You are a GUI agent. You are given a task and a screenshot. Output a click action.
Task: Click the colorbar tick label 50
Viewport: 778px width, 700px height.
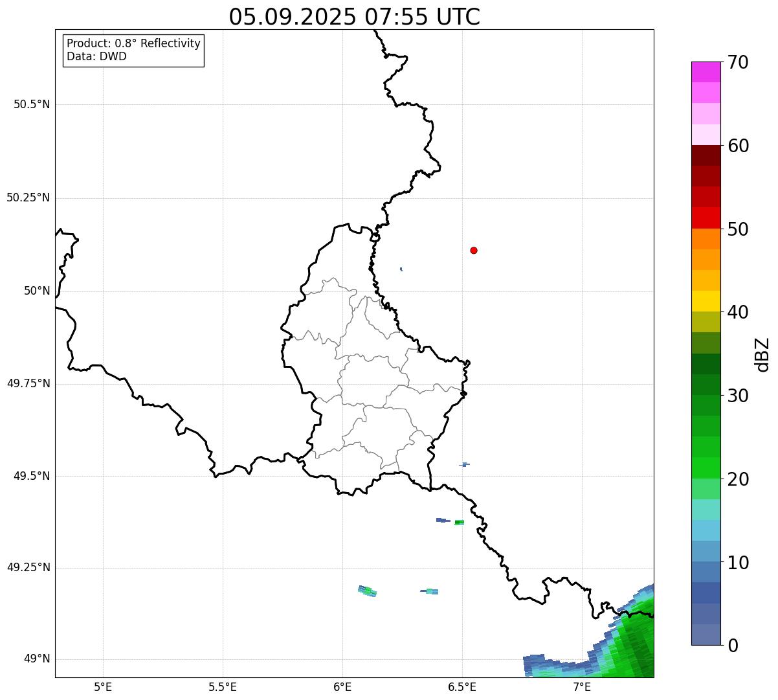click(x=739, y=229)
